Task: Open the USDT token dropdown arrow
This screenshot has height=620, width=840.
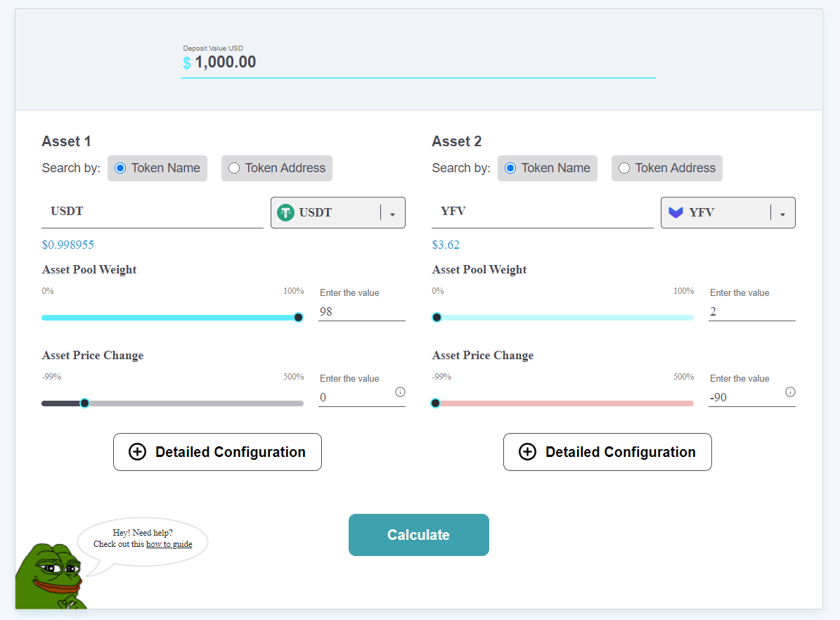Action: click(x=392, y=214)
